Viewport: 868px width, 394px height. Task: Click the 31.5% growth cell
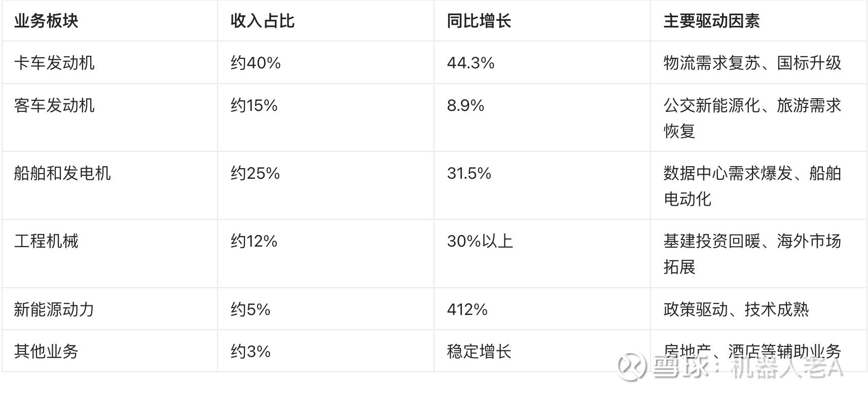(469, 173)
